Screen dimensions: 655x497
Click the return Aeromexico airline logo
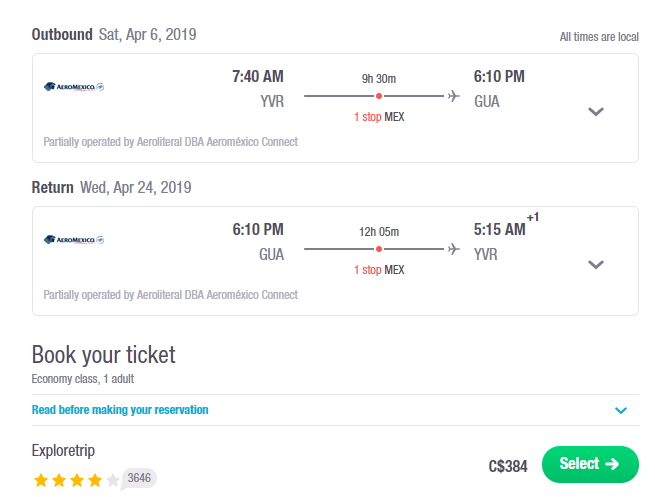(74, 240)
